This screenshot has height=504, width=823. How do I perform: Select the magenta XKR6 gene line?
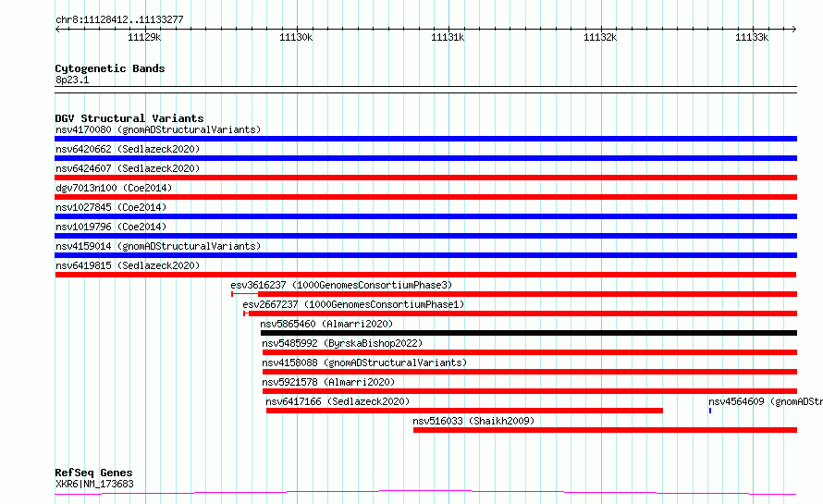point(425,493)
